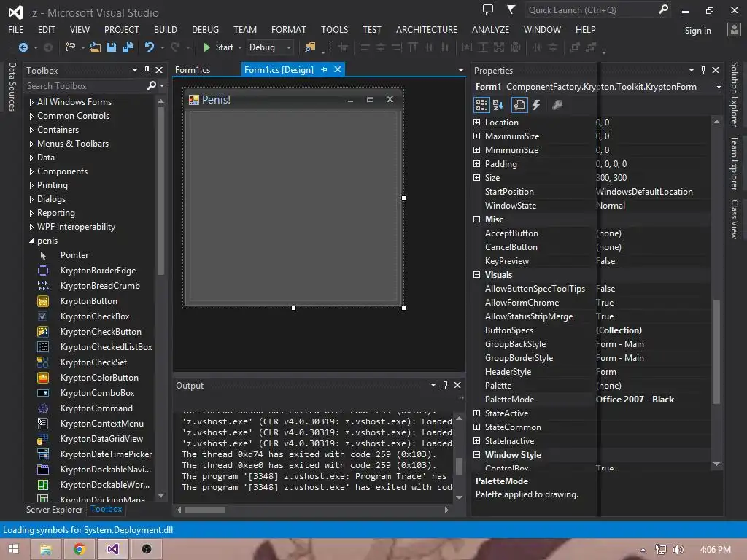Toggle auto-hide pin on the Properties panel
This screenshot has width=747, height=560.
click(703, 70)
